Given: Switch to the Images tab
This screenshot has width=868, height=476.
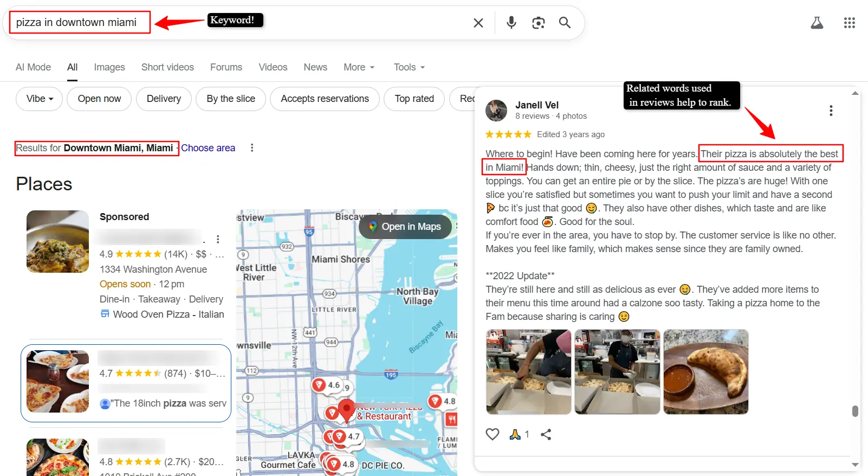Looking at the screenshot, I should click(x=109, y=67).
